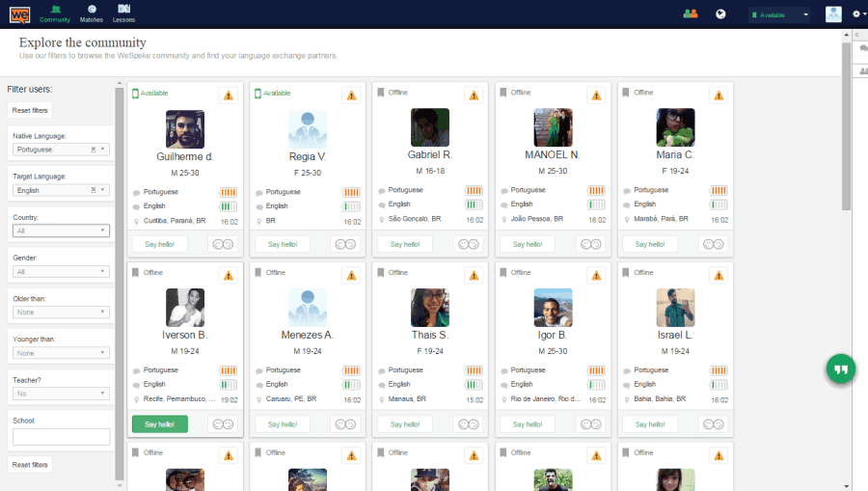Open the settings gear menu

click(x=858, y=14)
